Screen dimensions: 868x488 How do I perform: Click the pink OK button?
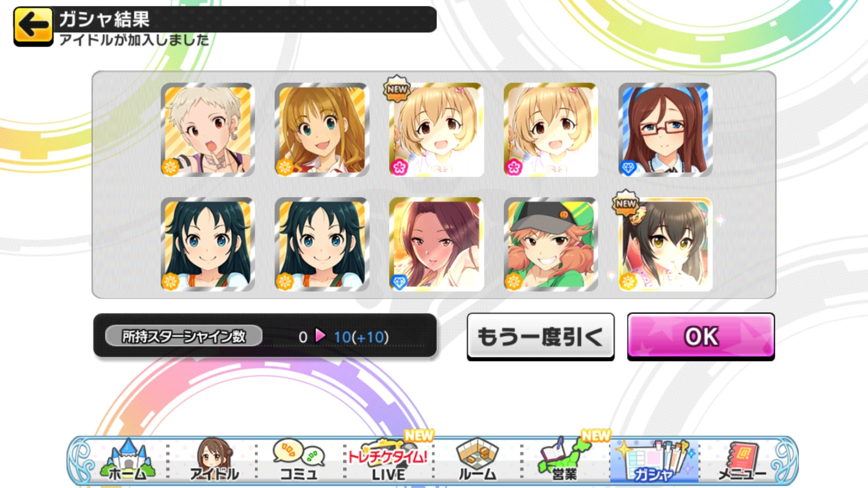701,336
